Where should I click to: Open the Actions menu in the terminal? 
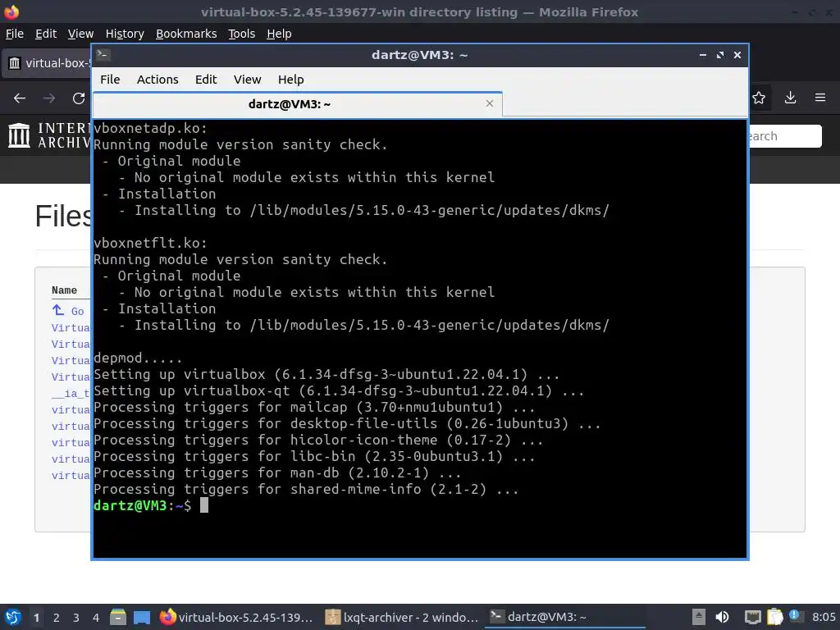tap(157, 80)
